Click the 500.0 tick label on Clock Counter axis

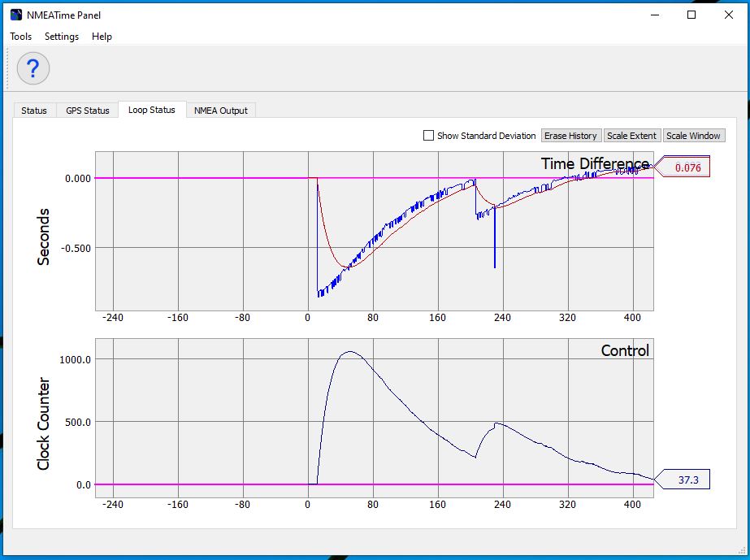coord(78,422)
